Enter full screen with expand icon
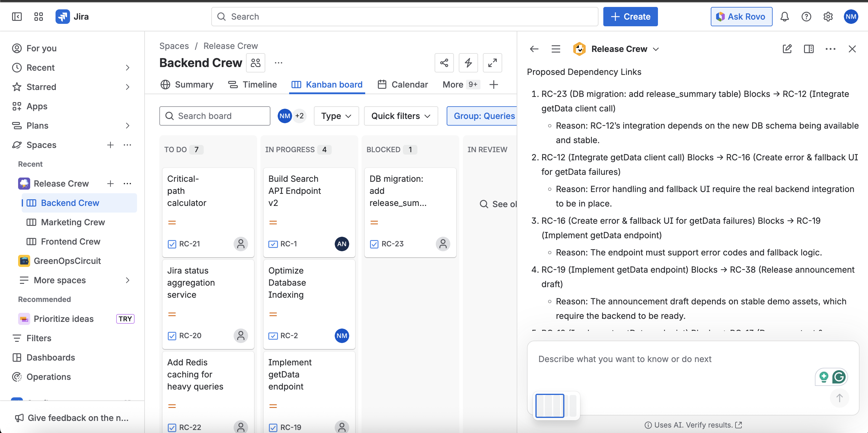This screenshot has width=868, height=433. (x=492, y=63)
